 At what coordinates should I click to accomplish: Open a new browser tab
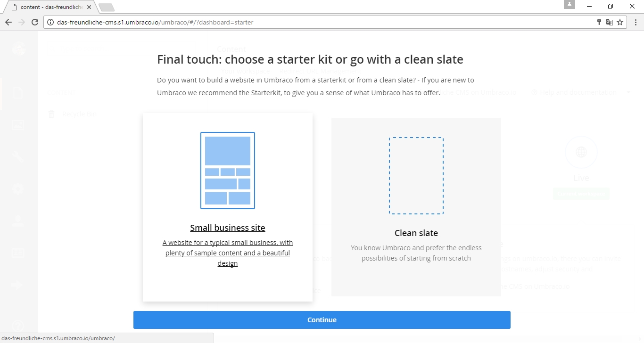pyautogui.click(x=107, y=8)
